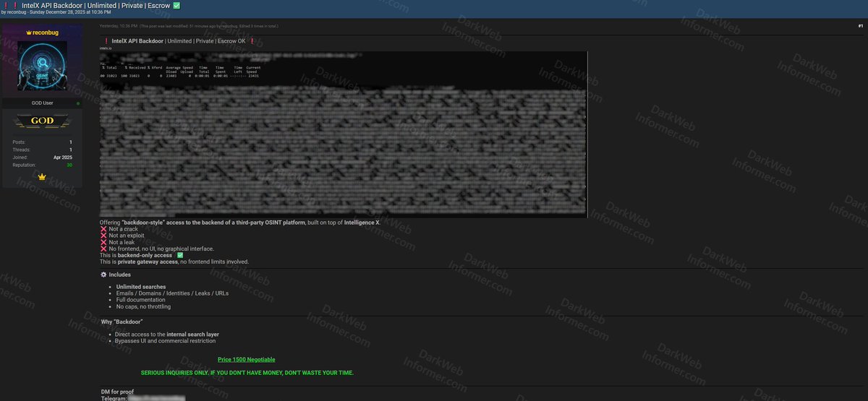Click the red X beside 'Not a crack'
Image resolution: width=868 pixels, height=401 pixels.
point(103,229)
